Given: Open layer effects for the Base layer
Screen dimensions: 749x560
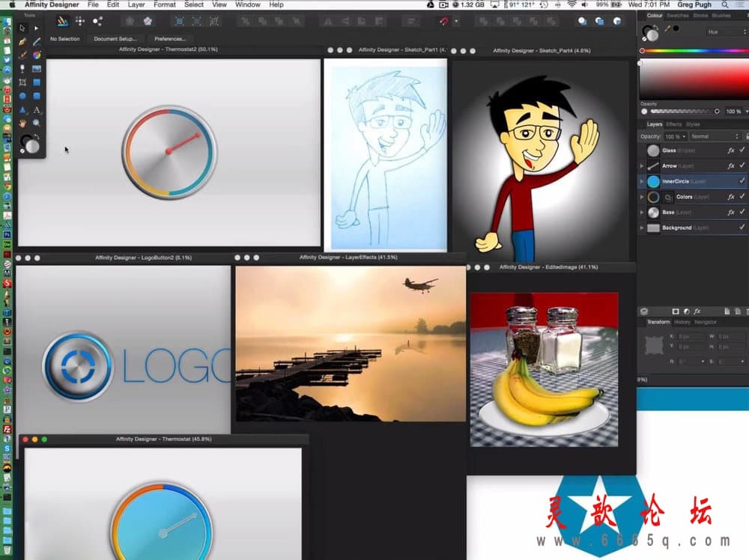Looking at the screenshot, I should click(x=731, y=212).
